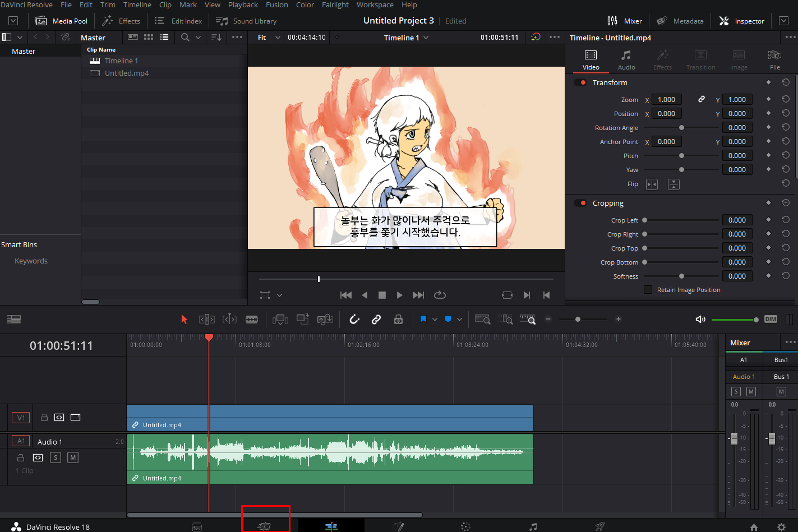
Task: Open the Sound Library panel
Action: [x=246, y=21]
